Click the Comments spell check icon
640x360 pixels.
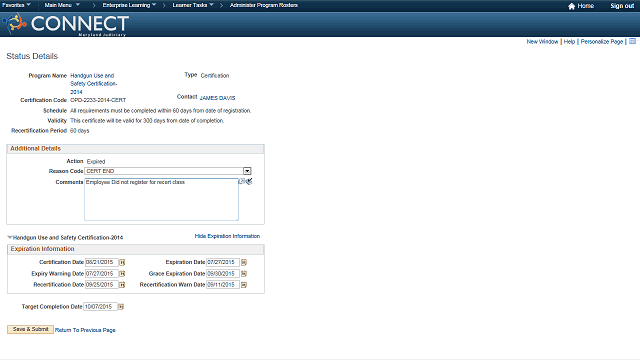(x=249, y=181)
